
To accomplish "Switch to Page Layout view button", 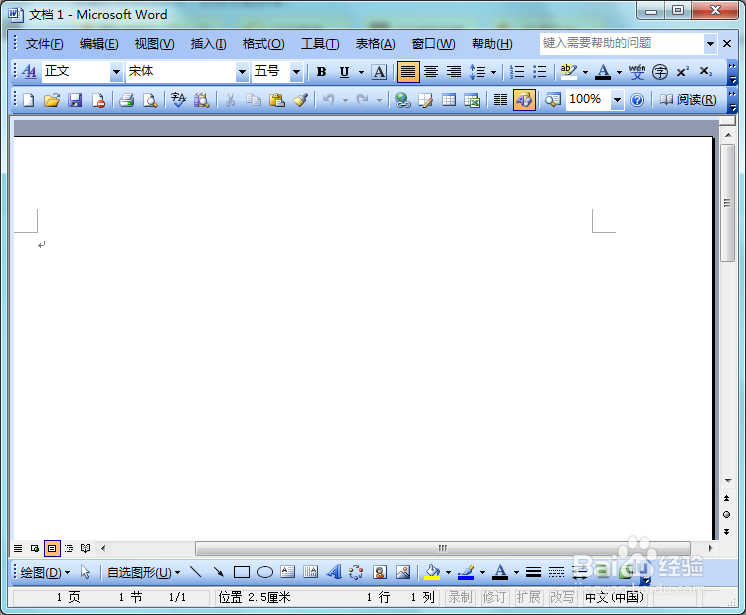I will point(52,548).
